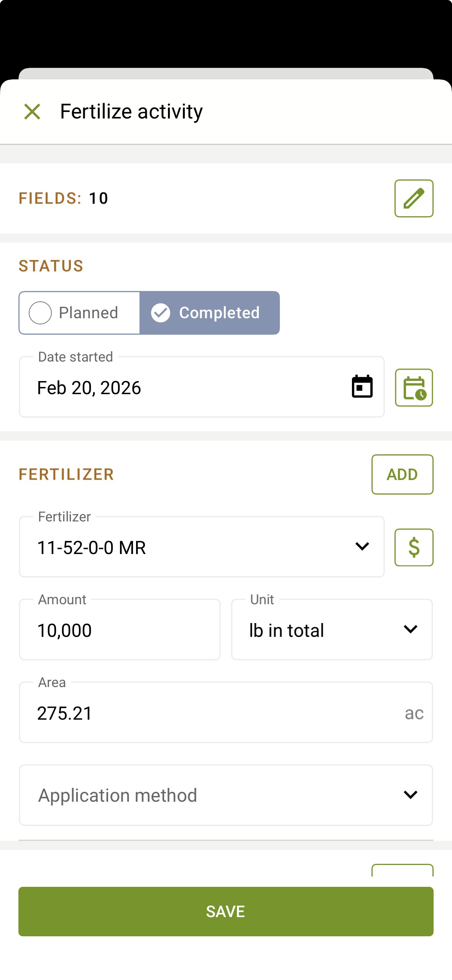This screenshot has width=452, height=980.
Task: Tap the Unit dropdown chevron arrow
Action: click(x=410, y=629)
